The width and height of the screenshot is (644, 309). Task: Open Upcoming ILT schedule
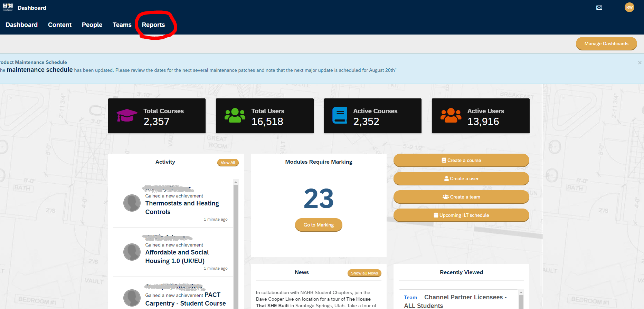coord(461,215)
